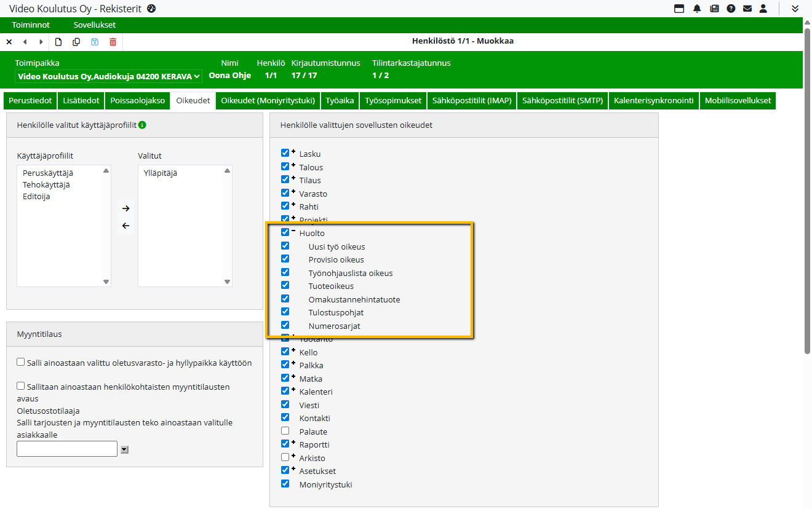Expand the Lasku permissions node

point(293,151)
